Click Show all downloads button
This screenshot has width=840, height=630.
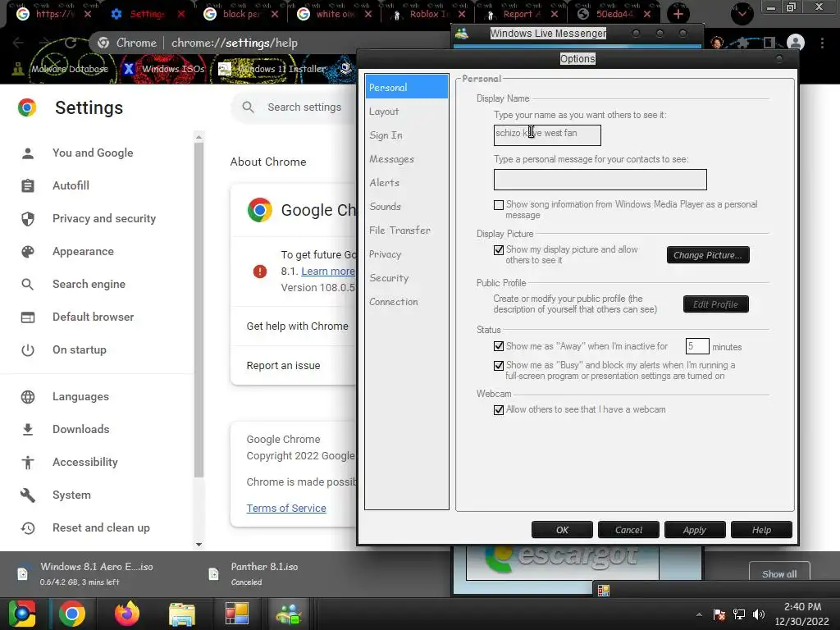(779, 573)
